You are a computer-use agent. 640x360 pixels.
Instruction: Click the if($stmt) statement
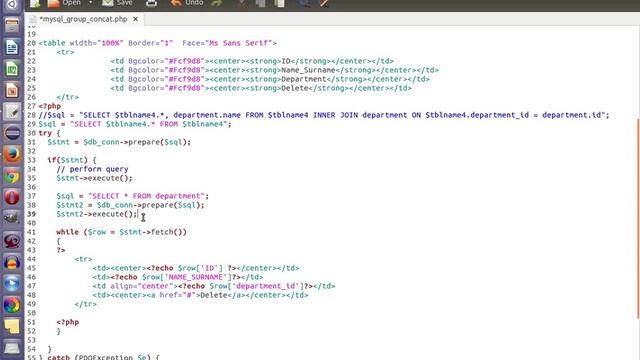71,160
